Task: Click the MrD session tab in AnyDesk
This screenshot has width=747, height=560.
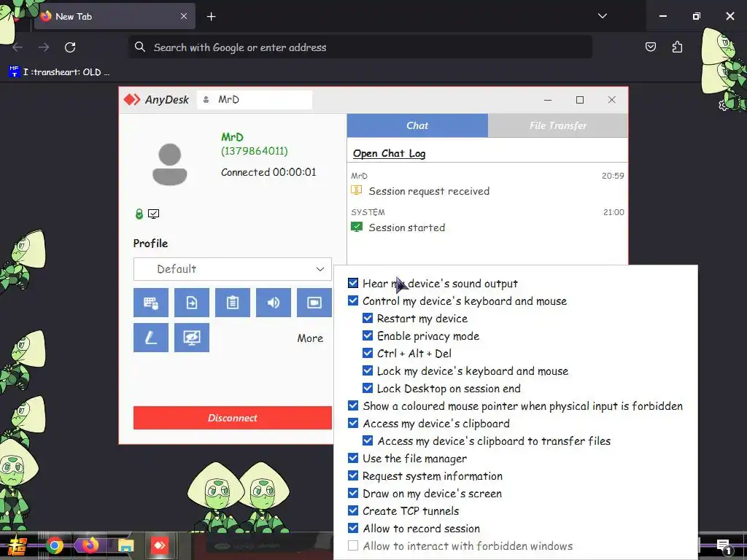Action: click(x=255, y=99)
